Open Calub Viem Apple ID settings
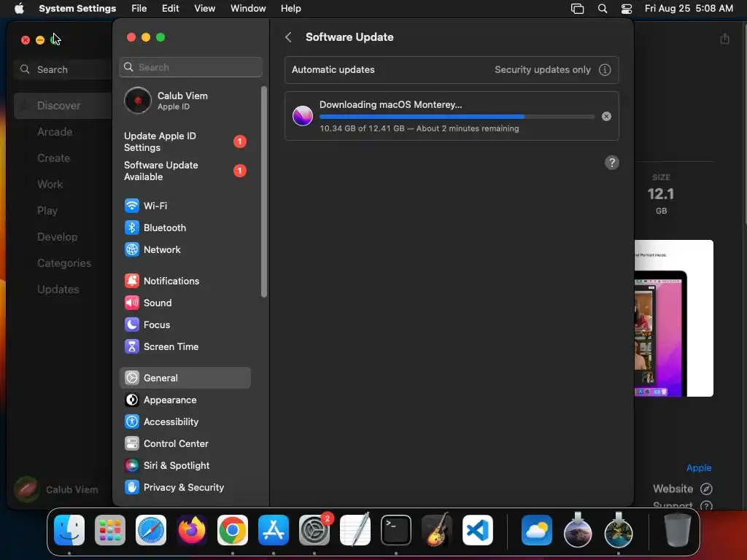The width and height of the screenshot is (747, 560). (186, 101)
